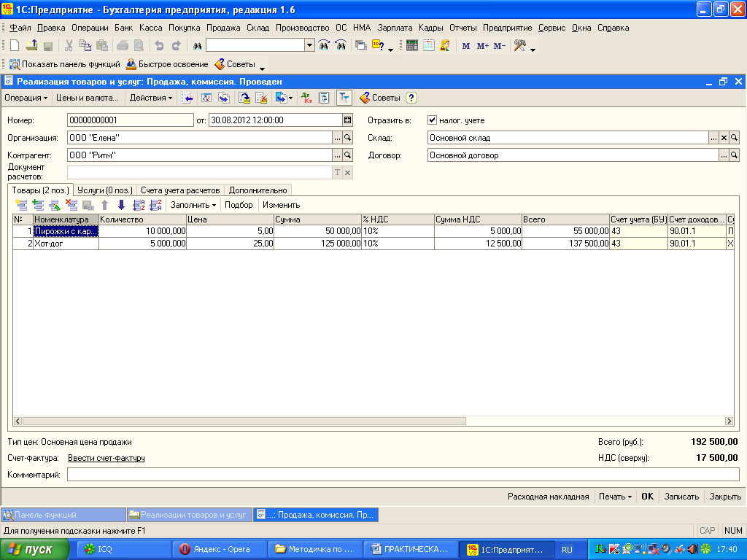Expand dropdown arrow next to tools wrench icon
The height and width of the screenshot is (560, 747).
click(533, 50)
